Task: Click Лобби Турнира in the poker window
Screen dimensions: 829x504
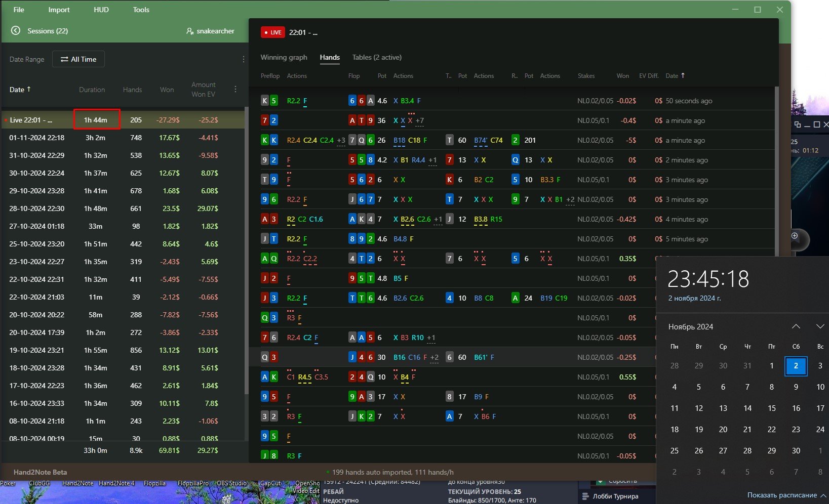Action: point(616,496)
